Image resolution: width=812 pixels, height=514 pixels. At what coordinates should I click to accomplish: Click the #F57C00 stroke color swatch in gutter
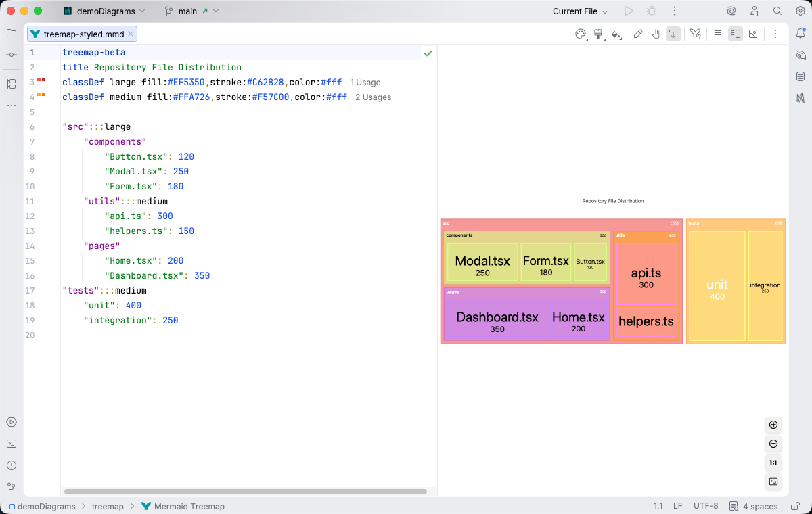coord(44,94)
